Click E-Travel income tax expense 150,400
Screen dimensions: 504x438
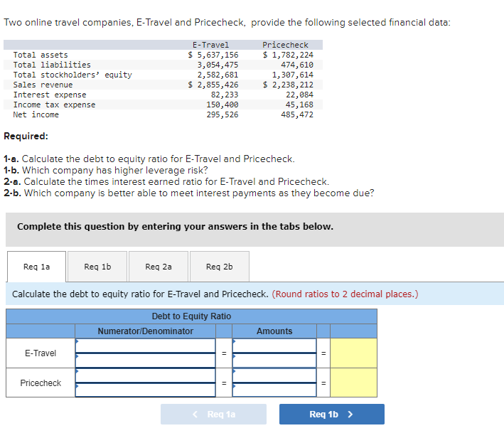(222, 105)
